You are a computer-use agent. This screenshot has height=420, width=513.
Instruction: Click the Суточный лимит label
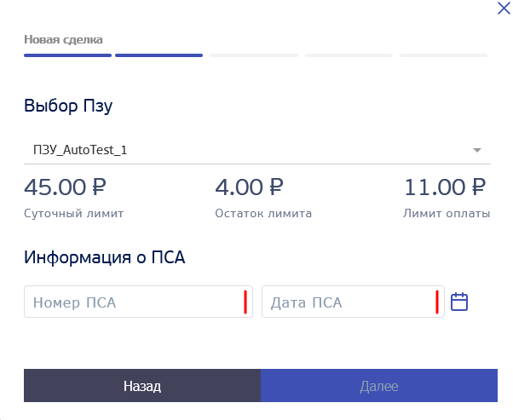pos(74,214)
